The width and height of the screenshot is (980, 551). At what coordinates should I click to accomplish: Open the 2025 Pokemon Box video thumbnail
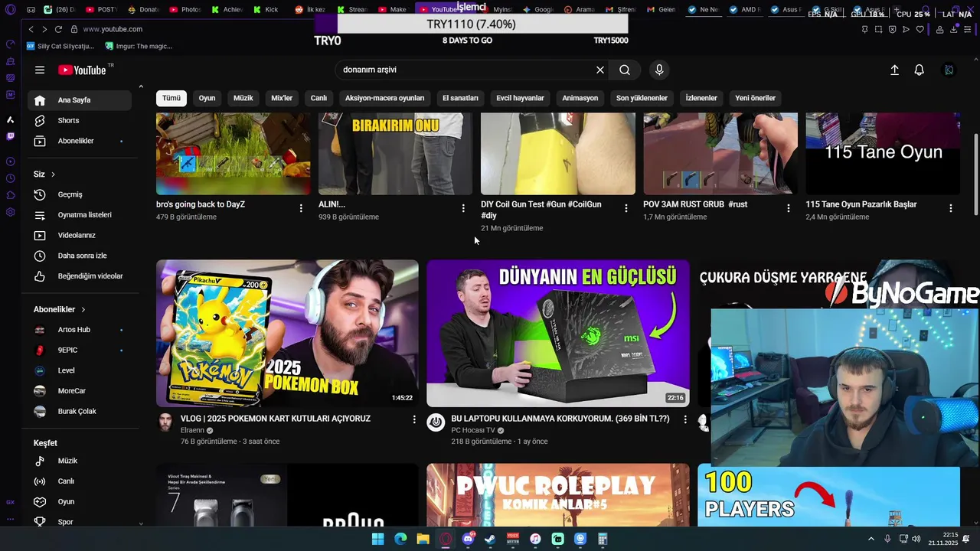click(x=287, y=333)
